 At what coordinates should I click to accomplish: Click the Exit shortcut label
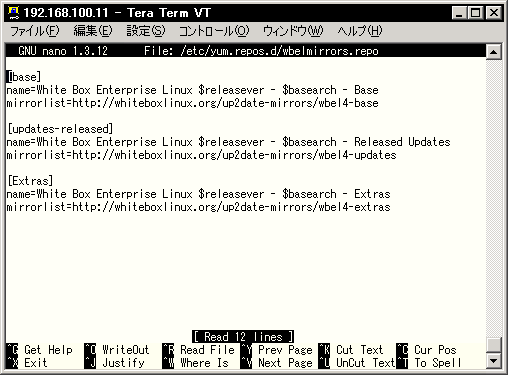pyautogui.click(x=36, y=363)
